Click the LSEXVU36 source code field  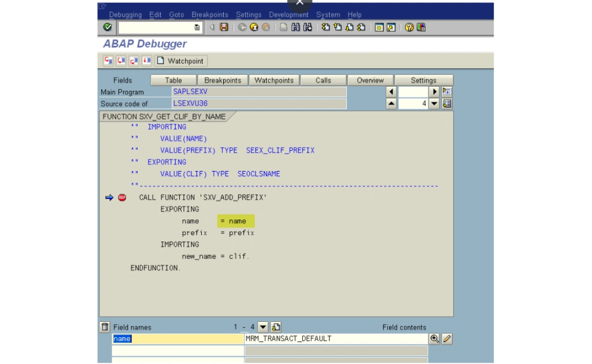coord(259,103)
